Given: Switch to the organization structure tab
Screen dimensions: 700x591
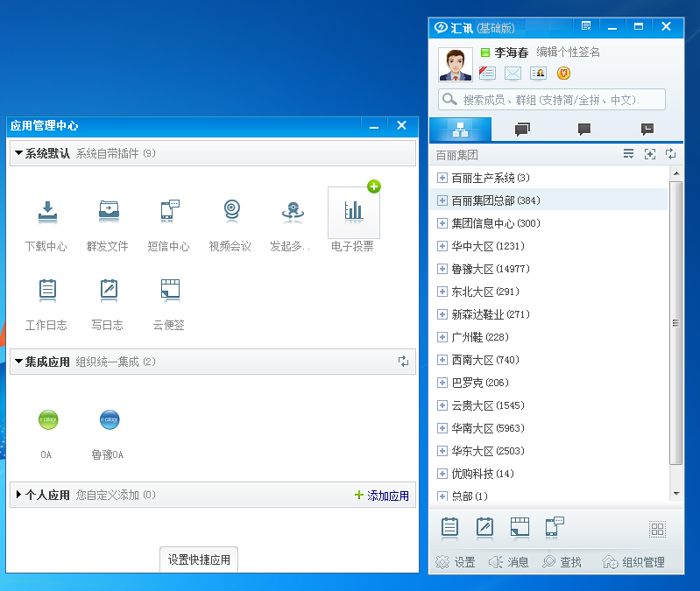Looking at the screenshot, I should pyautogui.click(x=460, y=130).
